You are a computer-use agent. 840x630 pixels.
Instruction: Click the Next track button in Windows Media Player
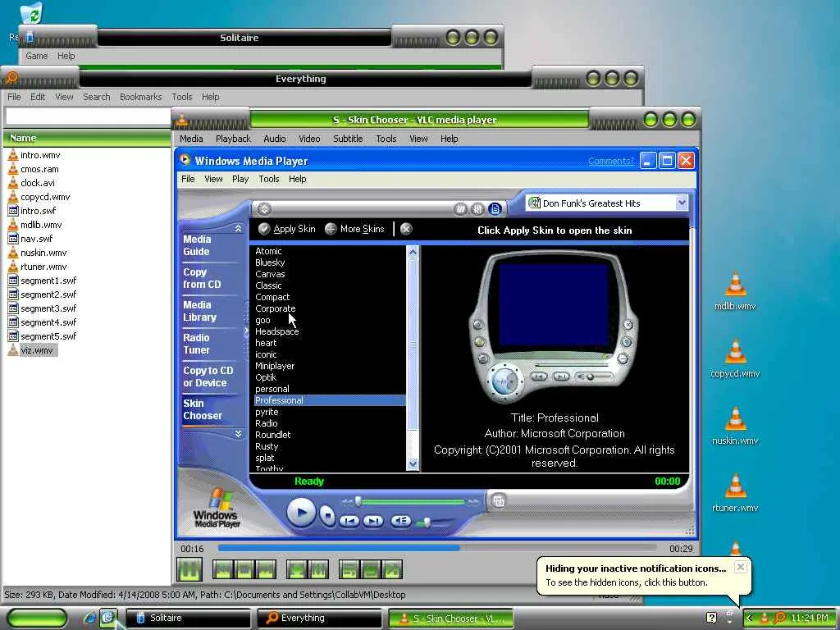[373, 521]
